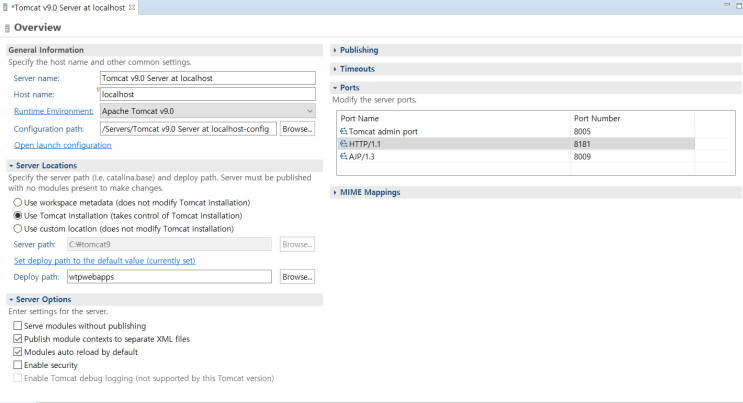743x403 pixels.
Task: Close the Tomcat v9.0 Server editor tab
Action: [x=132, y=7]
